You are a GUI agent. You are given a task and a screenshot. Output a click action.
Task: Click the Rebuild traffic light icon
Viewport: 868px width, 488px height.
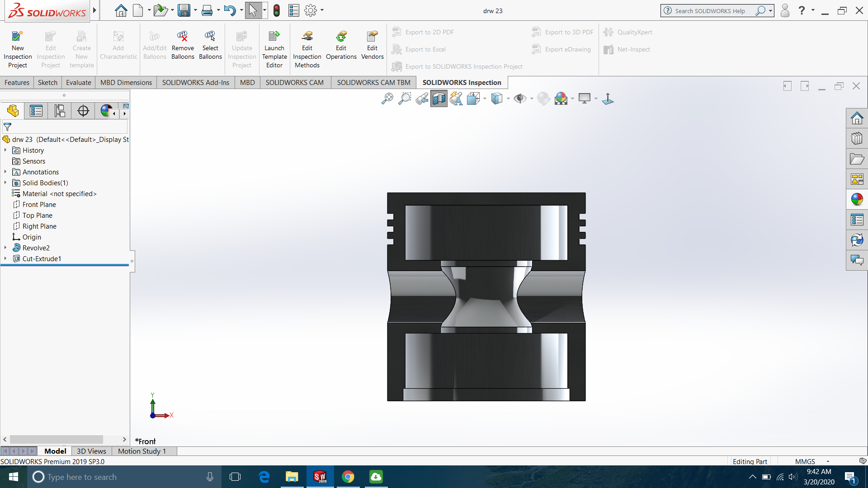coord(277,10)
